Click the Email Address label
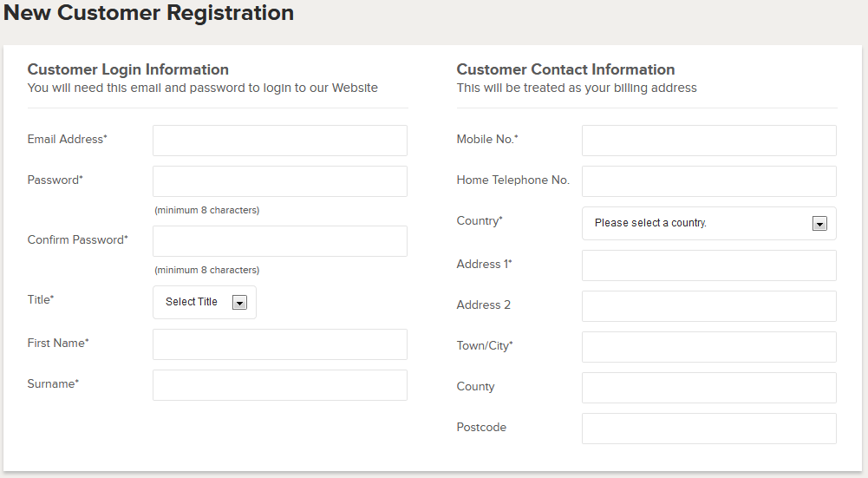This screenshot has height=478, width=868. 67,139
